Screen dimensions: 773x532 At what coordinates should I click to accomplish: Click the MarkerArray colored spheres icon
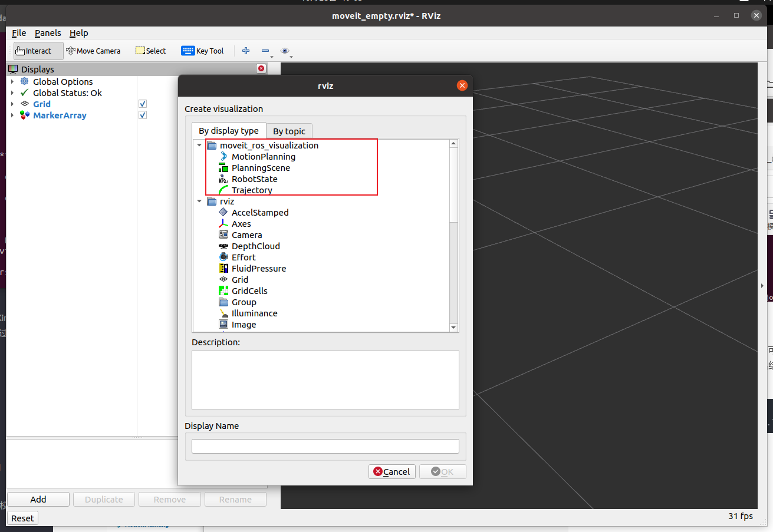tap(24, 115)
